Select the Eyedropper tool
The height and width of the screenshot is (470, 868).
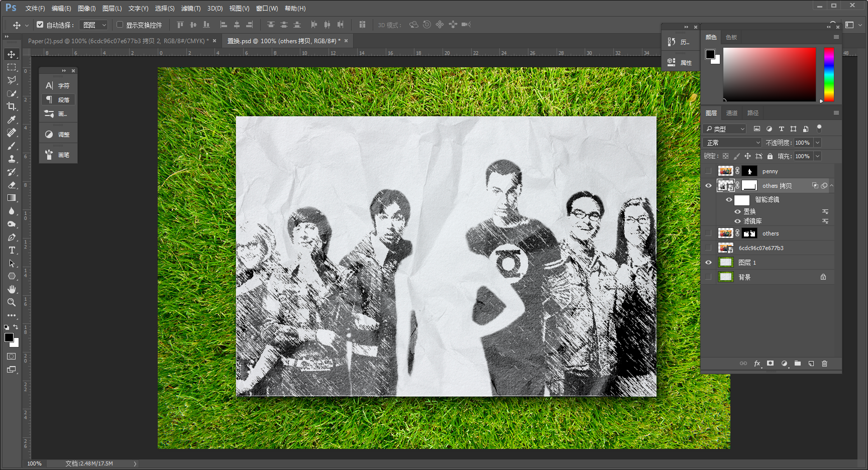pyautogui.click(x=12, y=120)
